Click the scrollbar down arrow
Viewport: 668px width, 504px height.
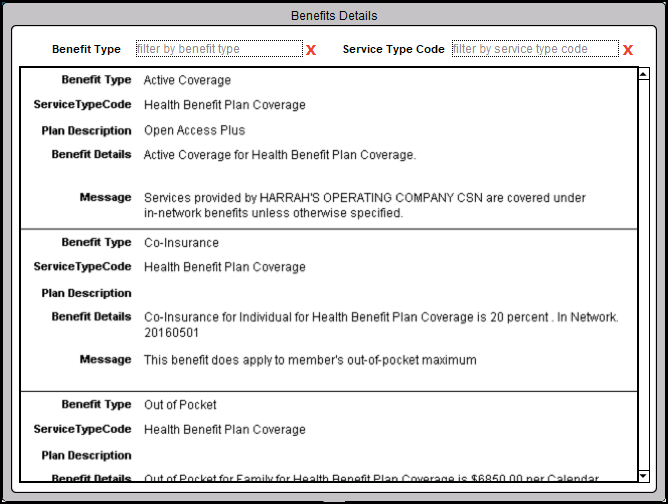coord(643,475)
